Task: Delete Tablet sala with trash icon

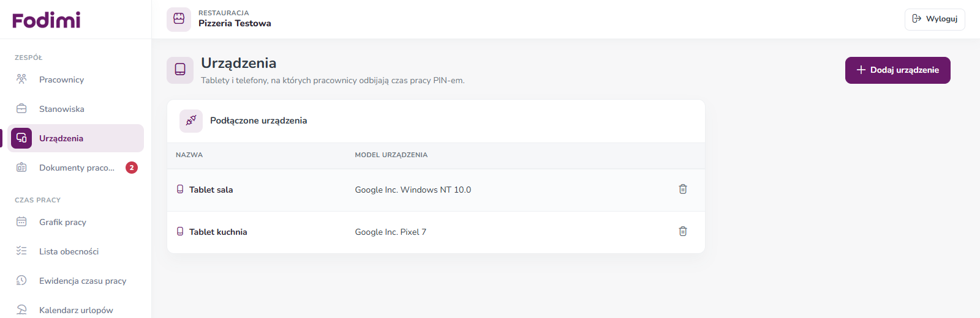Action: click(x=683, y=190)
